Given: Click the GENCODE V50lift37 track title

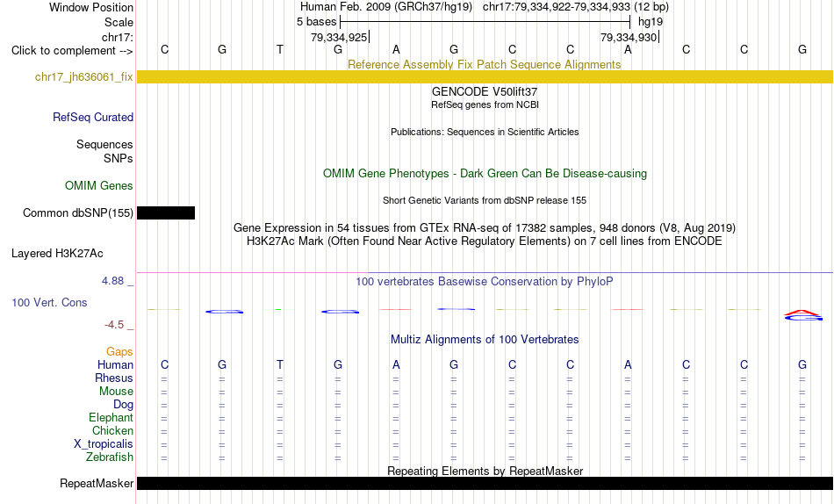Looking at the screenshot, I should (485, 91).
